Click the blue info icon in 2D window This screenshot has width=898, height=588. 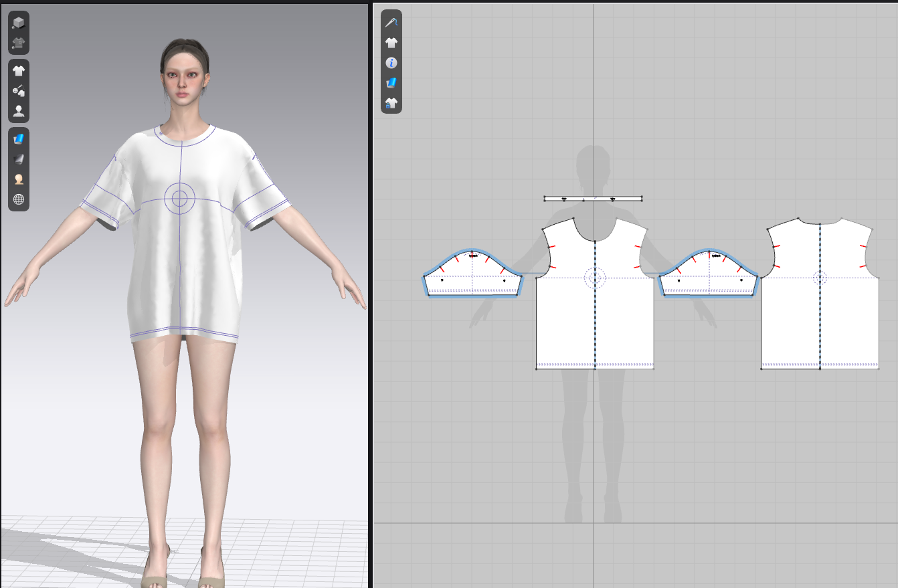(x=391, y=62)
